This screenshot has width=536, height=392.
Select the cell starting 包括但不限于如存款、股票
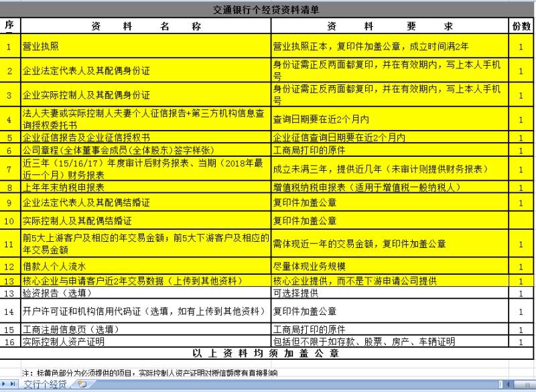pos(390,342)
